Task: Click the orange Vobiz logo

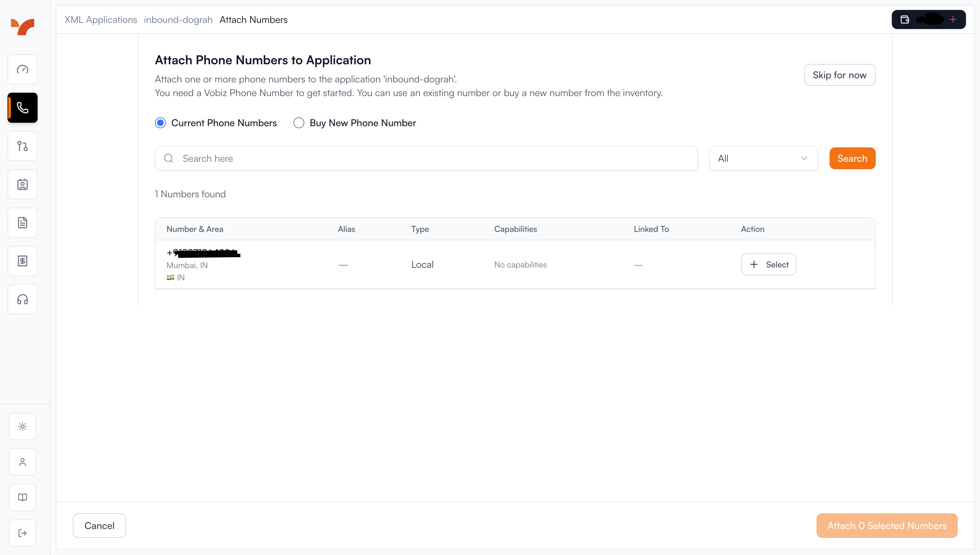Action: click(x=23, y=26)
